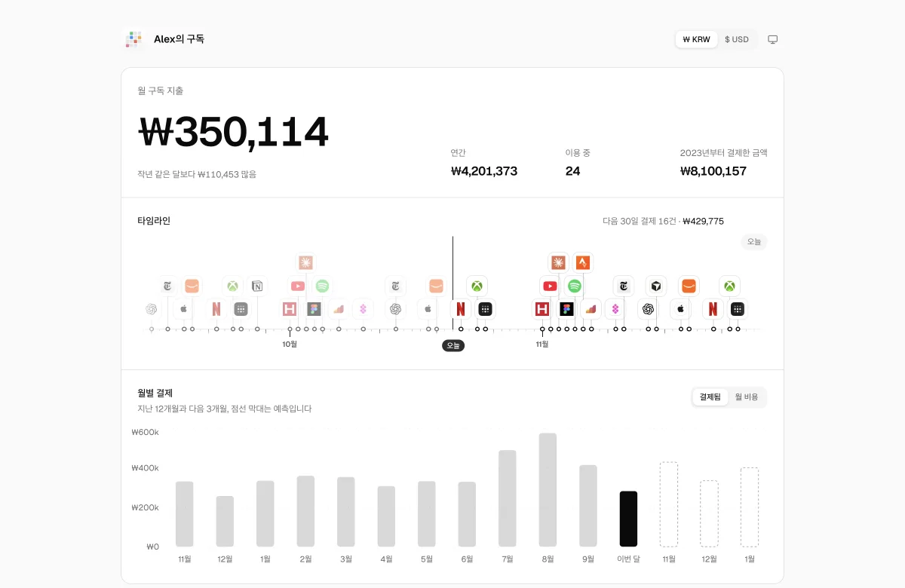Open the Notion icon on the timeline

257,286
